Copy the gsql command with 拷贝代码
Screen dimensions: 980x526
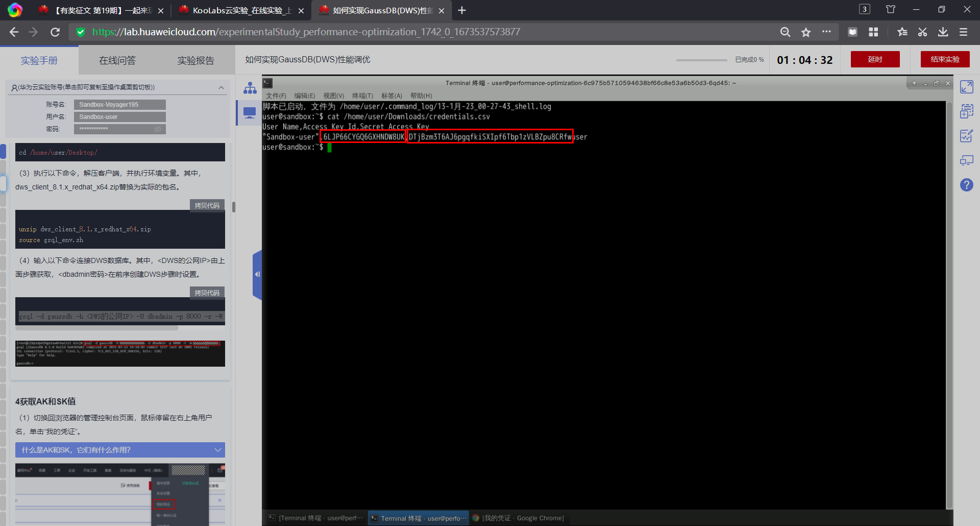coord(207,293)
